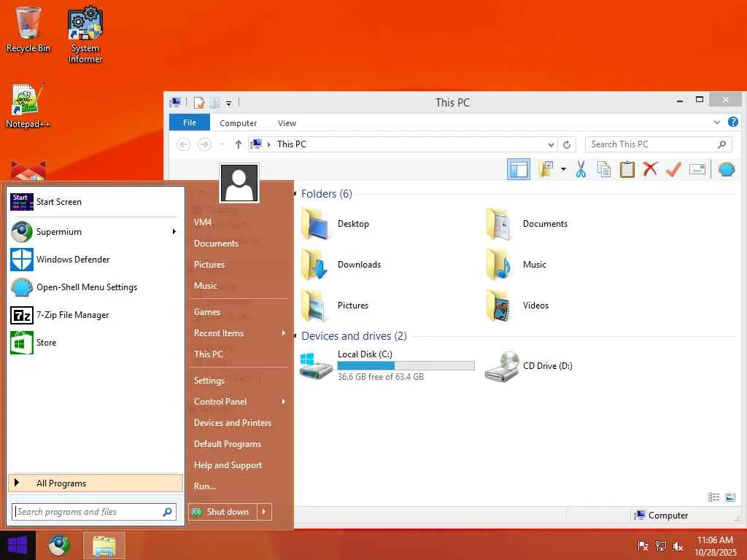Click email toolbar icon

point(697,169)
